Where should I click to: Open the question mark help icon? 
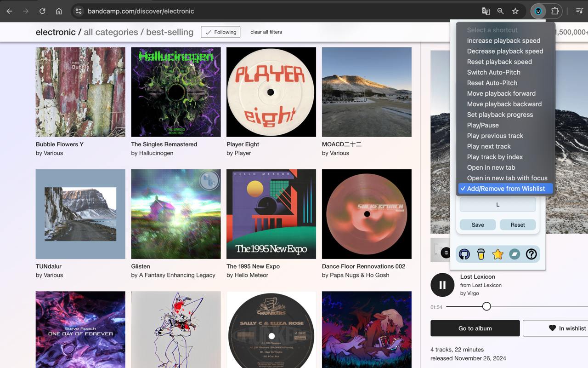[531, 254]
